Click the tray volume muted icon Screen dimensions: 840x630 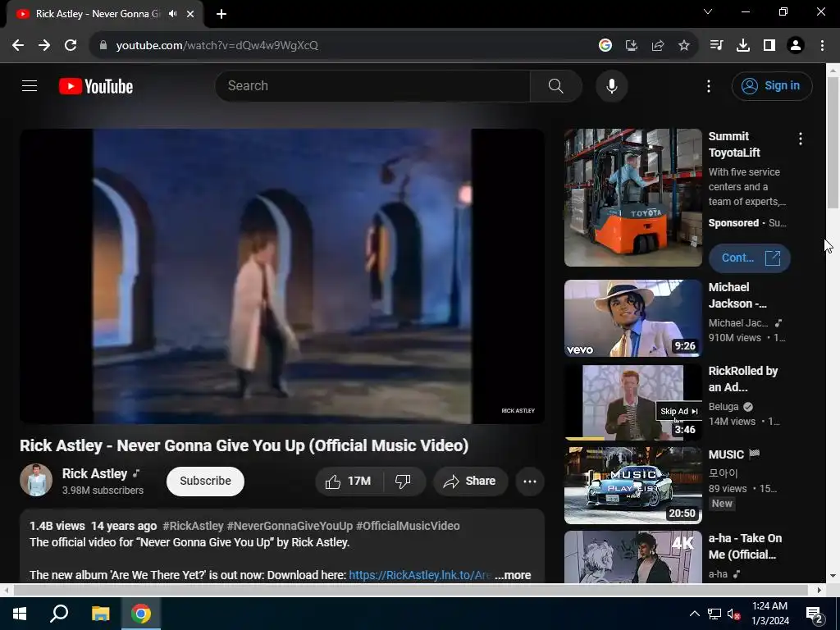coord(733,614)
